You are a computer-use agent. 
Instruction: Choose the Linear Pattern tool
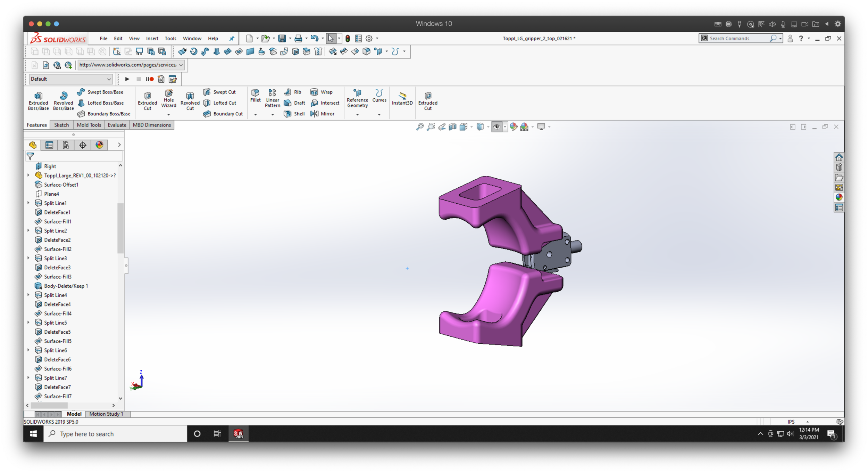272,98
